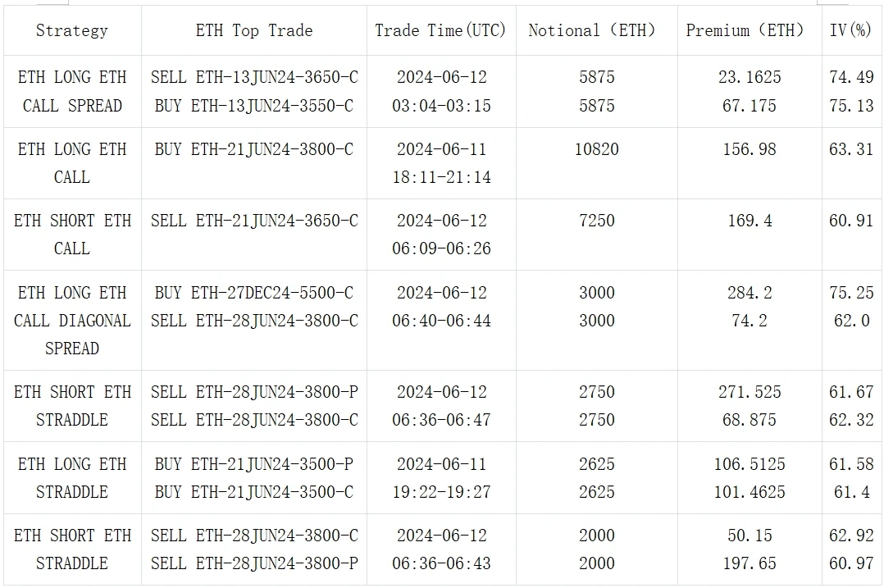This screenshot has width=884, height=588.
Task: Click the ETH Top Trade column header
Action: pos(254,30)
